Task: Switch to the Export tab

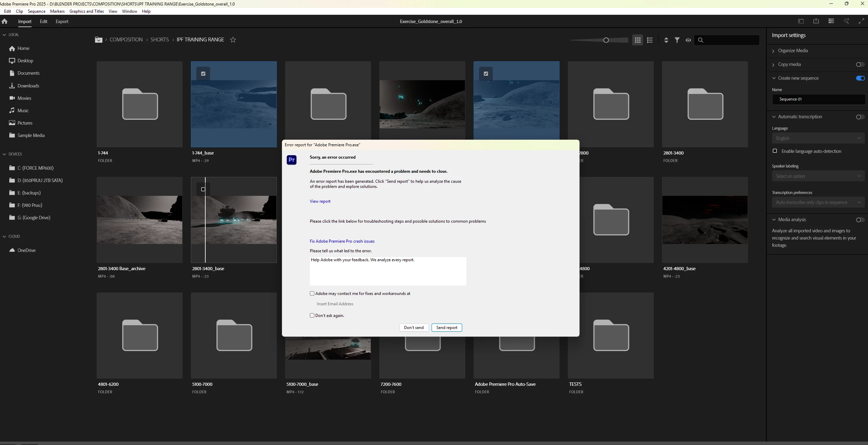Action: [x=62, y=21]
